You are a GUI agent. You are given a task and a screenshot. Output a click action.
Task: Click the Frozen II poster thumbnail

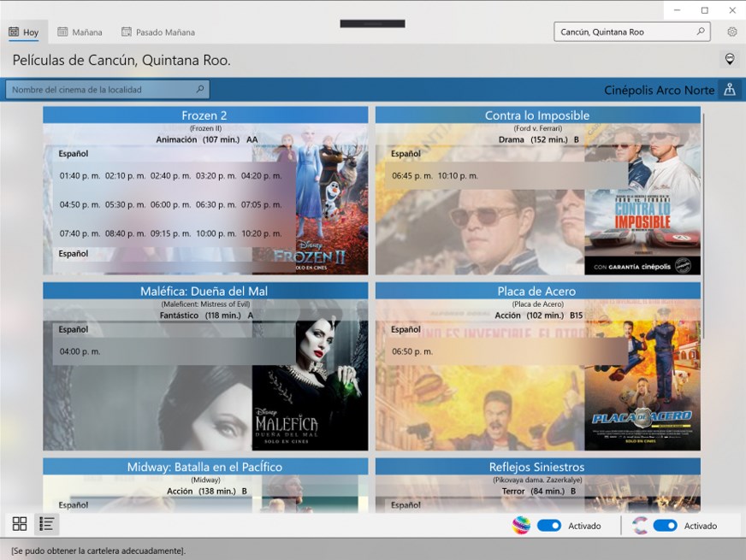point(332,200)
